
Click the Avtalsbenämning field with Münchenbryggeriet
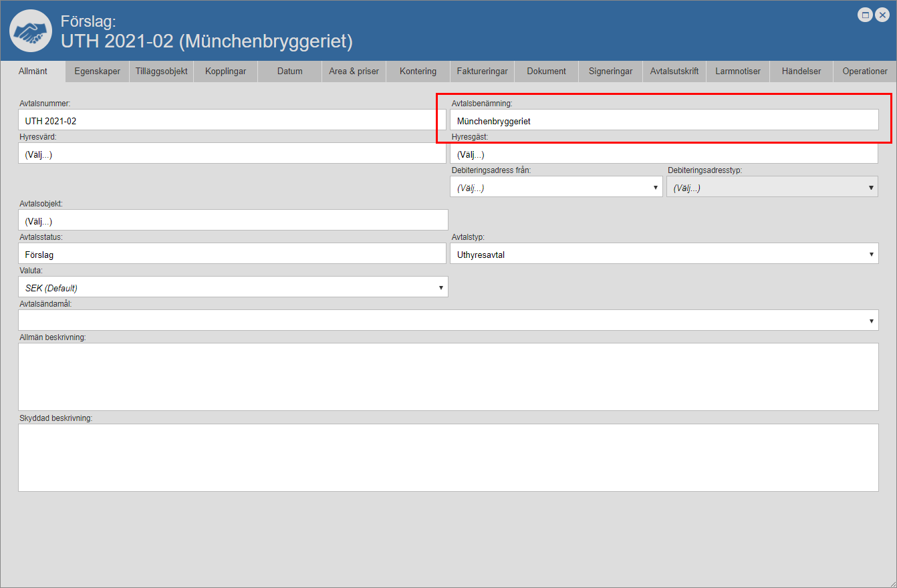click(664, 121)
